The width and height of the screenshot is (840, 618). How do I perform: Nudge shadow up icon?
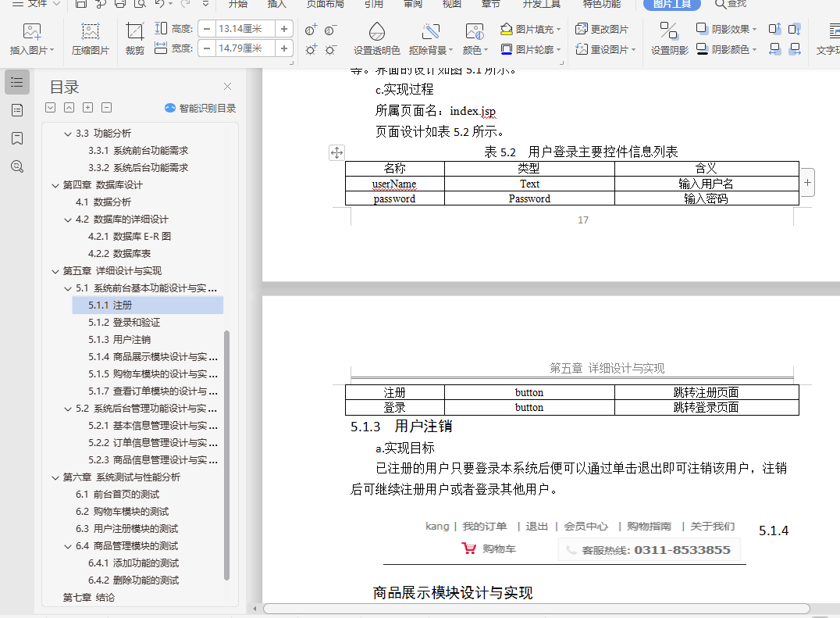[x=774, y=29]
